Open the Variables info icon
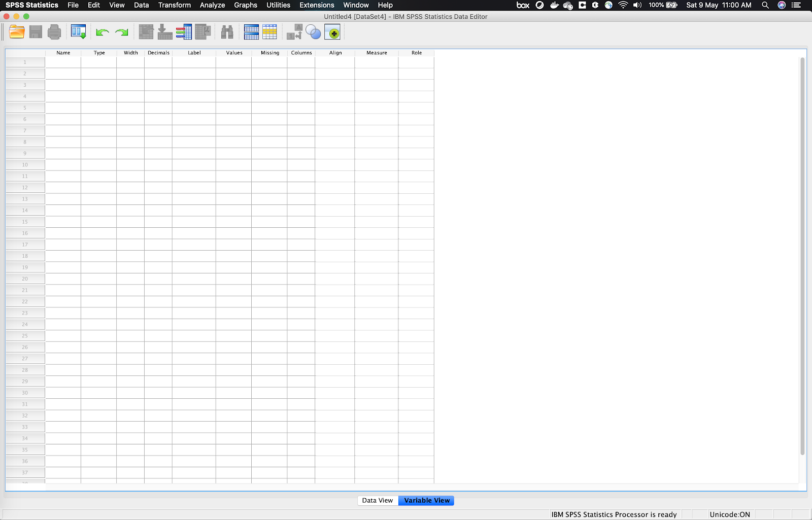Screen dimensions: 812x520 [184, 32]
